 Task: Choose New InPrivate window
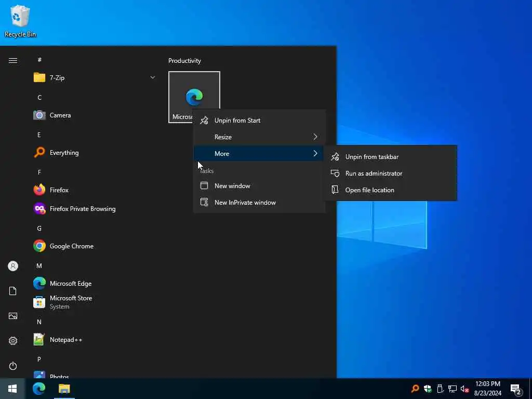260,203
